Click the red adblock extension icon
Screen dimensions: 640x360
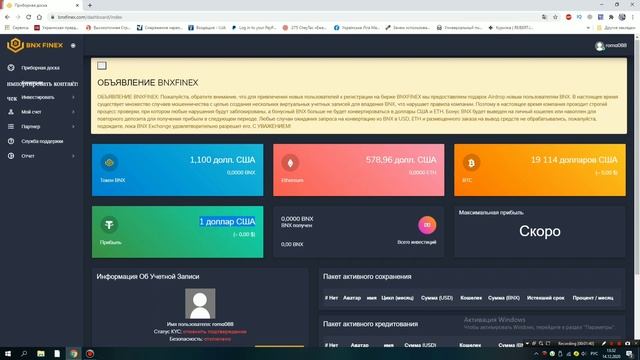click(x=569, y=17)
